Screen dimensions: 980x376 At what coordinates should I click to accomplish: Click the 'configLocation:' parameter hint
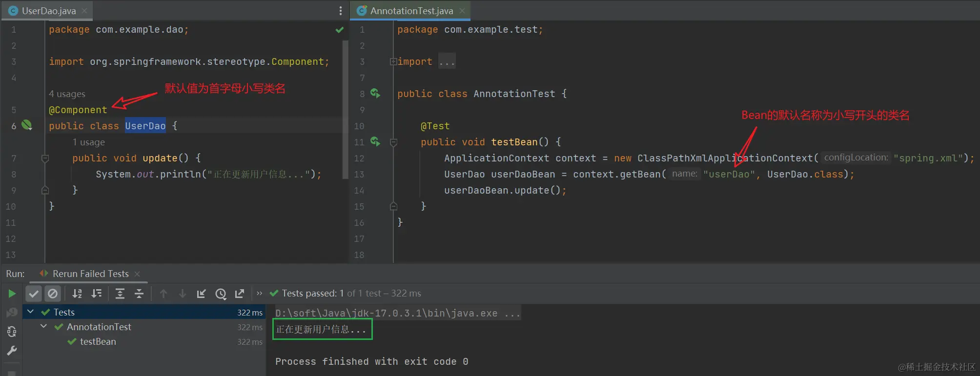856,158
